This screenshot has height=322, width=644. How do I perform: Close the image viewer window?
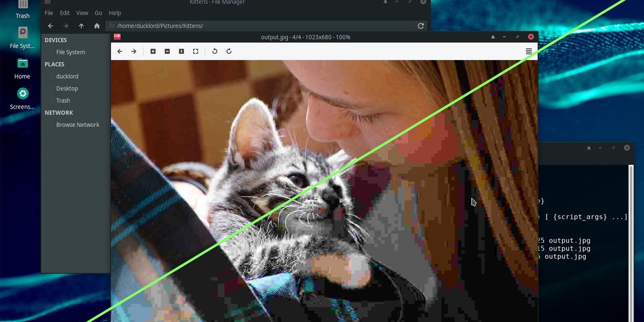(531, 37)
